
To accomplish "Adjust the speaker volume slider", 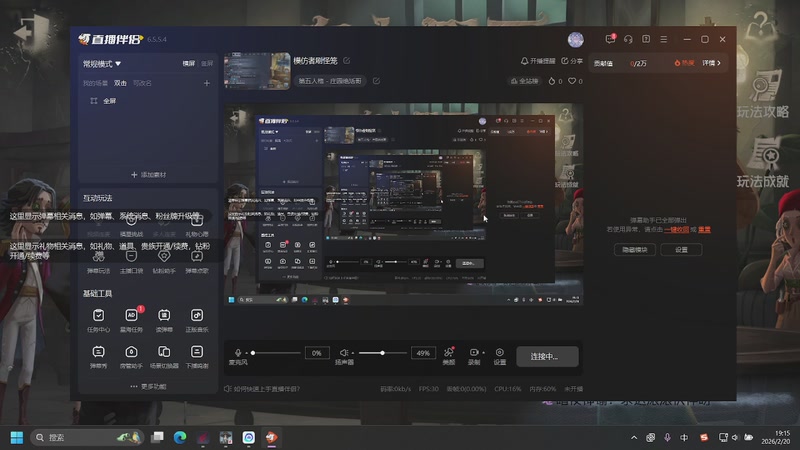I will [383, 353].
